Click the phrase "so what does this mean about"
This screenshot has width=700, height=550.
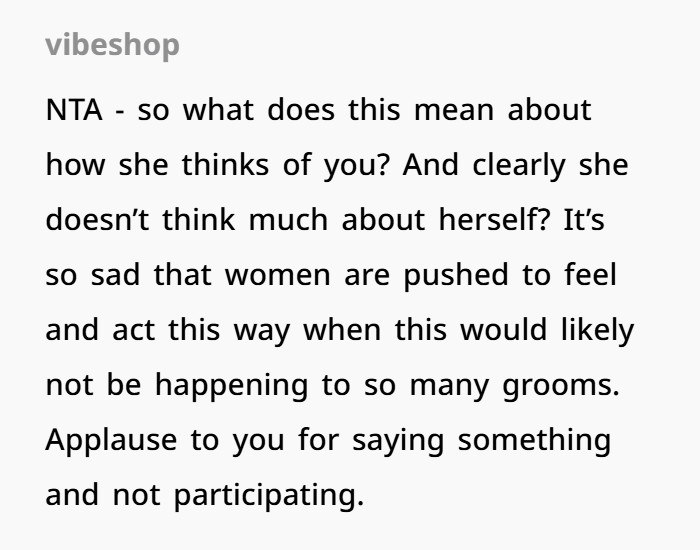[364, 110]
